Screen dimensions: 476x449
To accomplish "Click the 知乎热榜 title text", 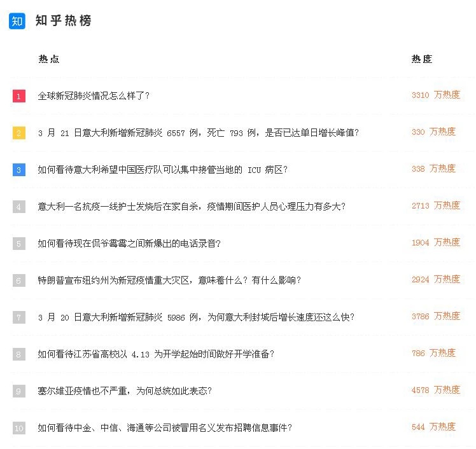I will click(x=63, y=20).
